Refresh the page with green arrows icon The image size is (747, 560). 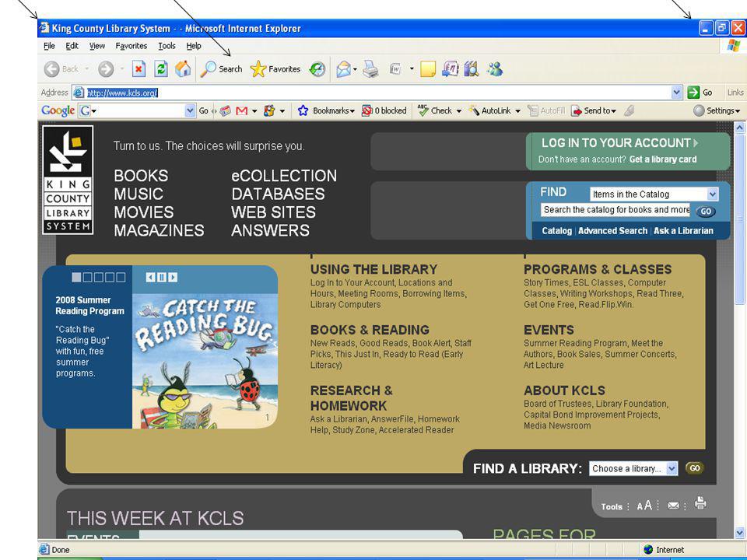[161, 69]
